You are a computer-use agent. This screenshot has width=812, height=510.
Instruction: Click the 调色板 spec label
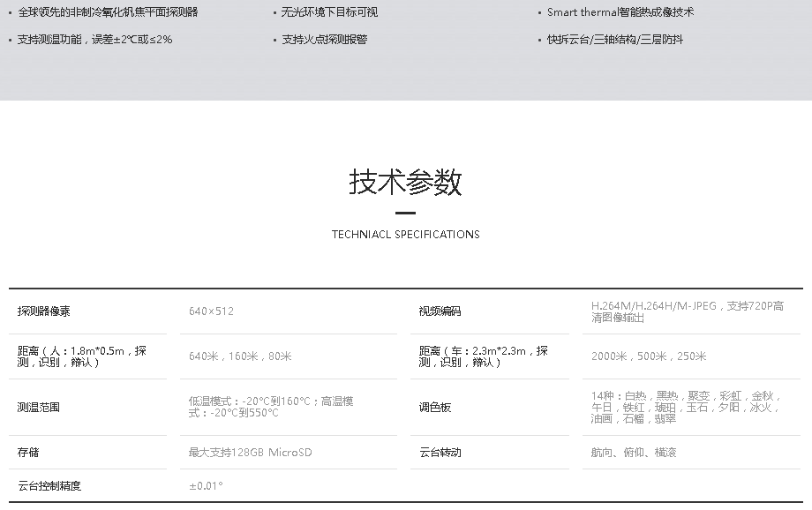pos(434,408)
